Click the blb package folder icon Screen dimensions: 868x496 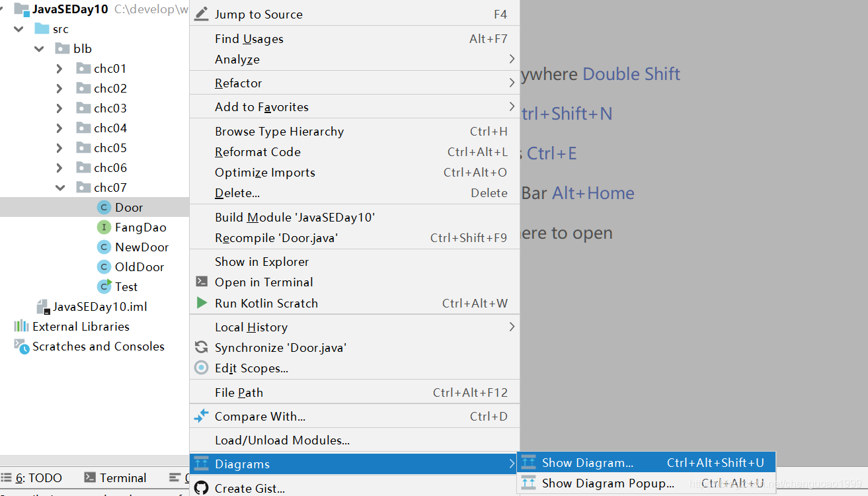62,48
